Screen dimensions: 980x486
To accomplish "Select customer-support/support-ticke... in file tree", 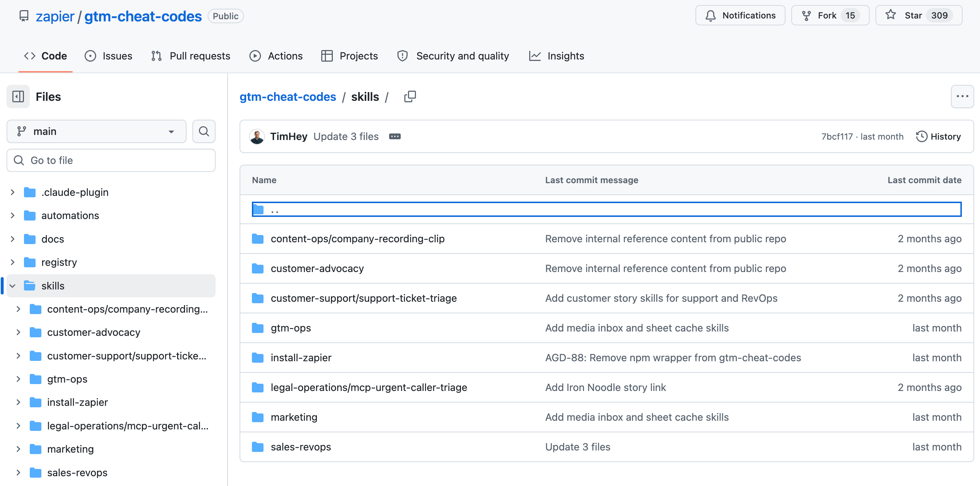I will (127, 355).
